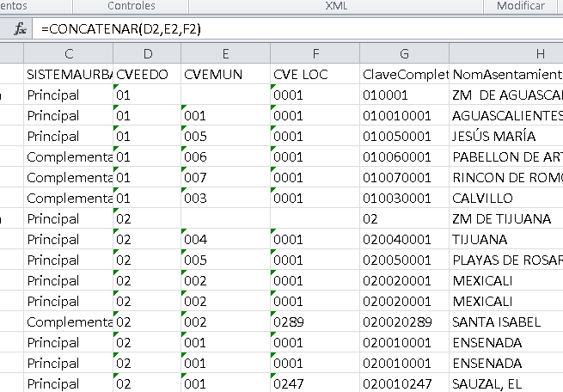563x392 pixels.
Task: Select cell with value 020020289
Action: pos(404,322)
